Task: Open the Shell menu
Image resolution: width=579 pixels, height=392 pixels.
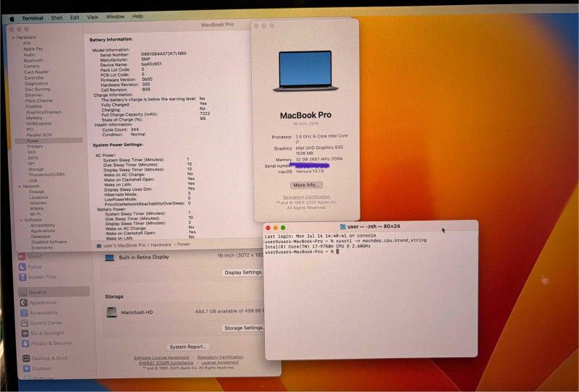Action: coord(56,17)
